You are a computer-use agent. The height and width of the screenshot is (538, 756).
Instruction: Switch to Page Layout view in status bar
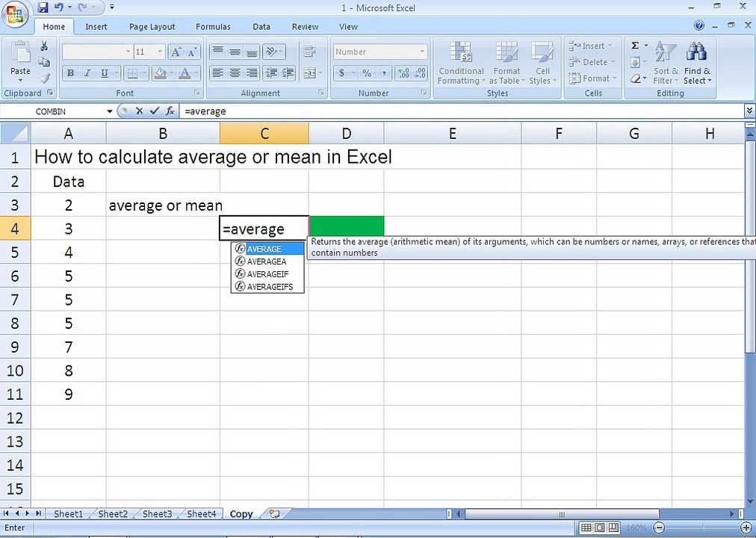(x=600, y=528)
